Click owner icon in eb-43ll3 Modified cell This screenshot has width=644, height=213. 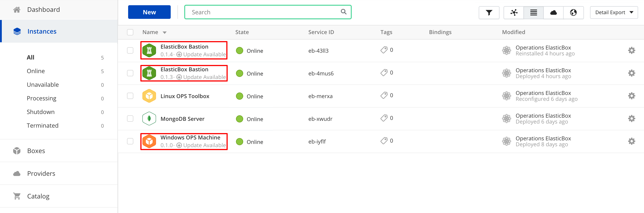tap(507, 51)
